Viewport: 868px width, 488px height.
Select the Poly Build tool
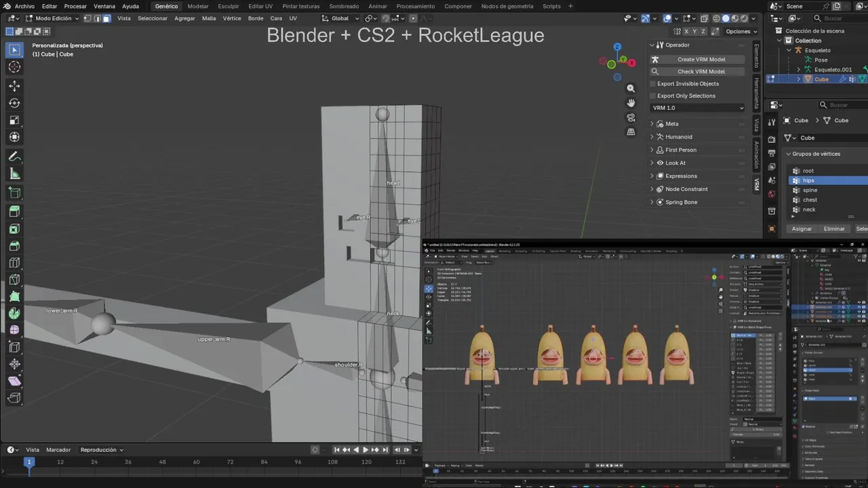coord(14,297)
